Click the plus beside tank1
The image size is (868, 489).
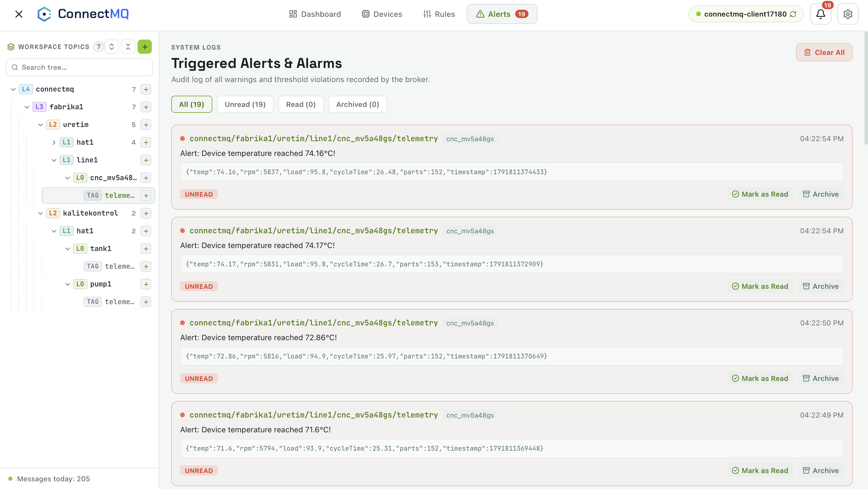pos(146,249)
